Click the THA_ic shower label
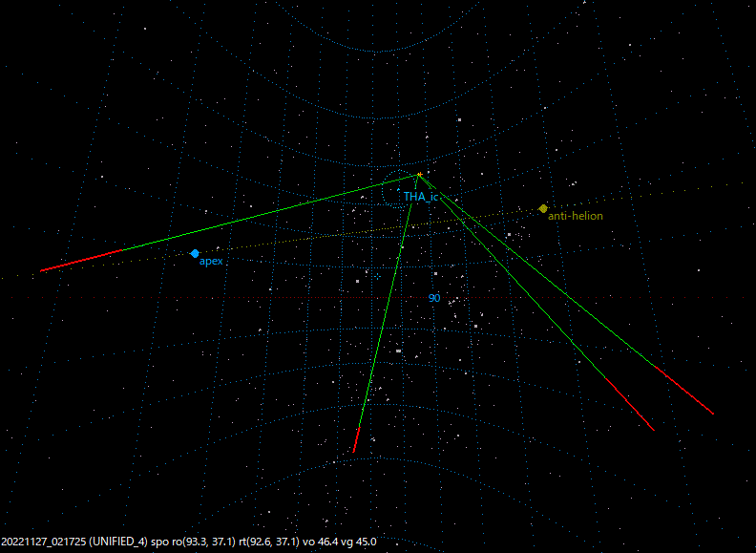 pyautogui.click(x=421, y=197)
